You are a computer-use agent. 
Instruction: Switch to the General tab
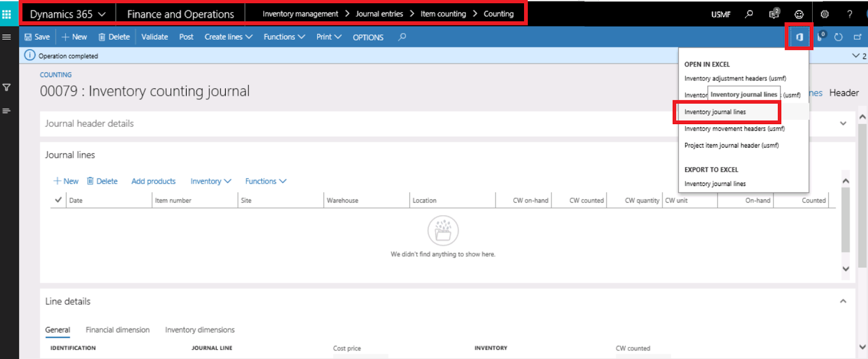(x=58, y=330)
